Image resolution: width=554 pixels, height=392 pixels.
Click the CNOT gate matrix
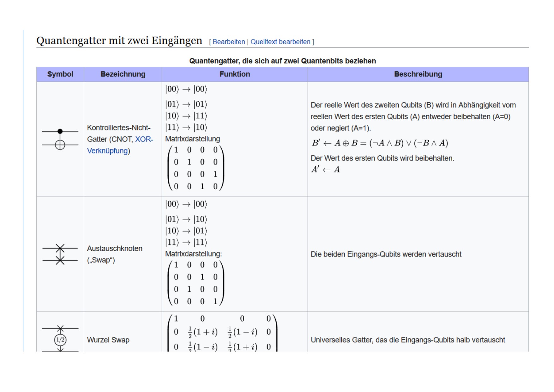pos(196,168)
